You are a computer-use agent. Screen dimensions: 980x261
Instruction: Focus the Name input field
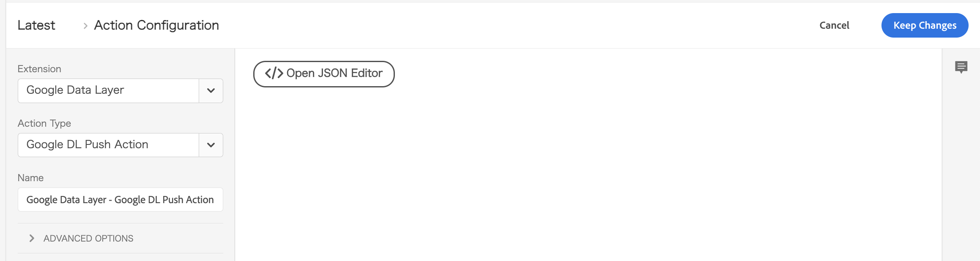click(x=120, y=200)
